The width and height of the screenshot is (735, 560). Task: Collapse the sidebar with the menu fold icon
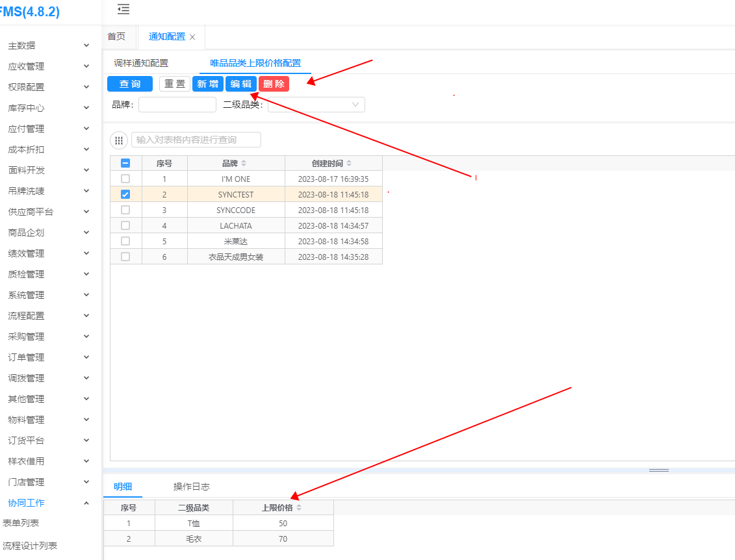123,9
